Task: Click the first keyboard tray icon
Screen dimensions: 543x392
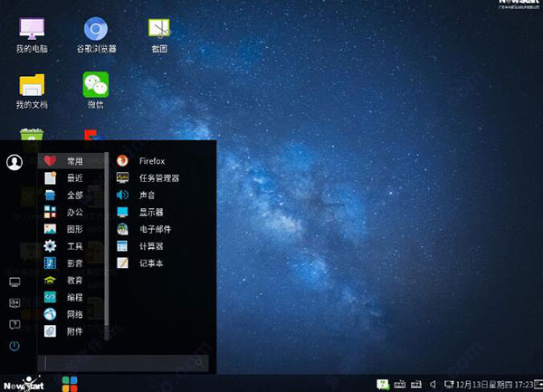Action: pos(399,384)
